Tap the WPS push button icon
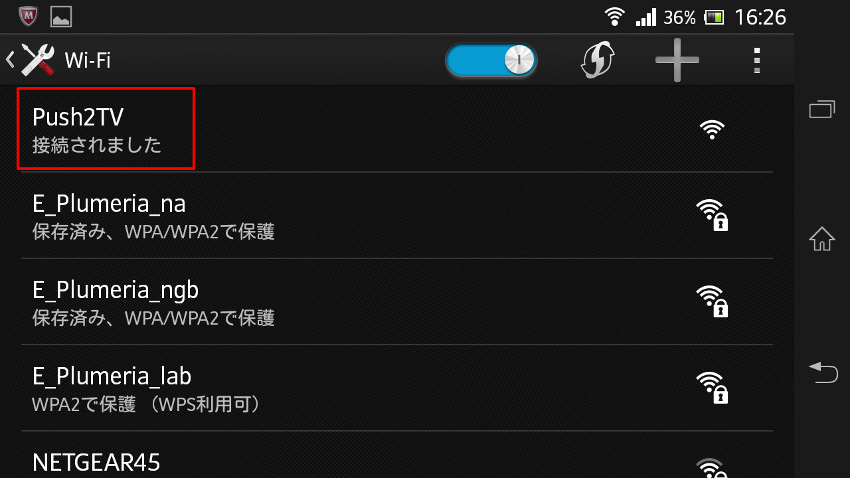This screenshot has width=850, height=478. pos(598,60)
